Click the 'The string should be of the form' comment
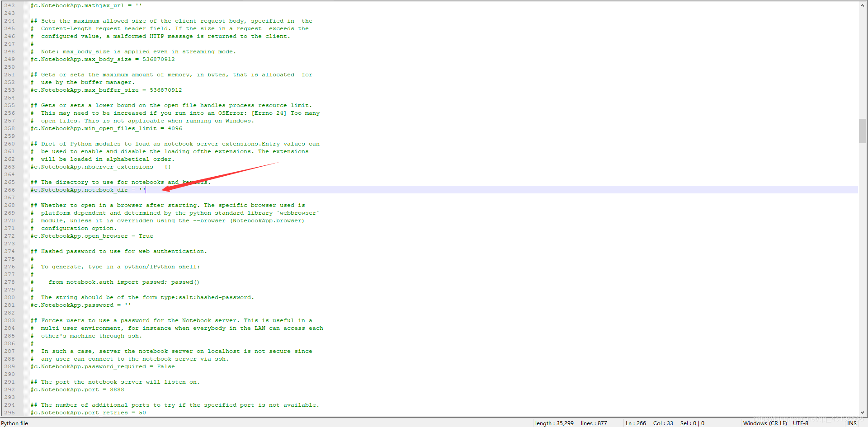The height and width of the screenshot is (427, 868). pyautogui.click(x=142, y=297)
